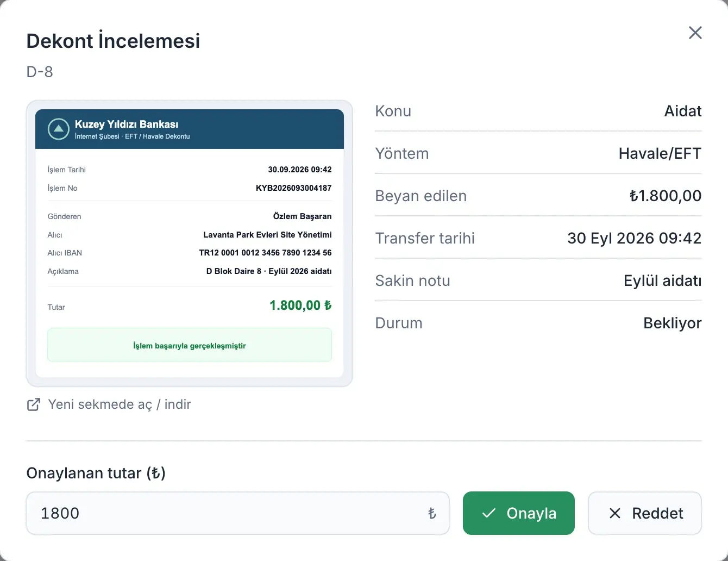This screenshot has width=728, height=561.
Task: Select the IBAN TR12 0001 0012 3456 7890 1234 56
Action: pyautogui.click(x=265, y=253)
